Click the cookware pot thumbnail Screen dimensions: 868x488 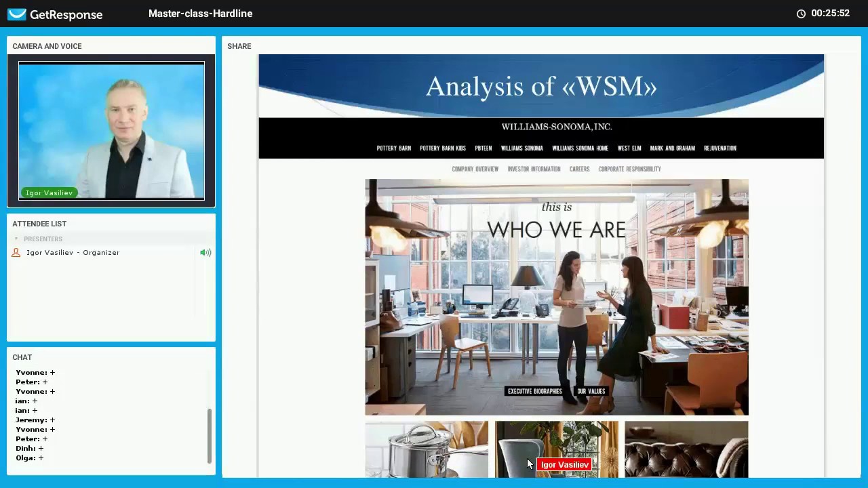[427, 449]
